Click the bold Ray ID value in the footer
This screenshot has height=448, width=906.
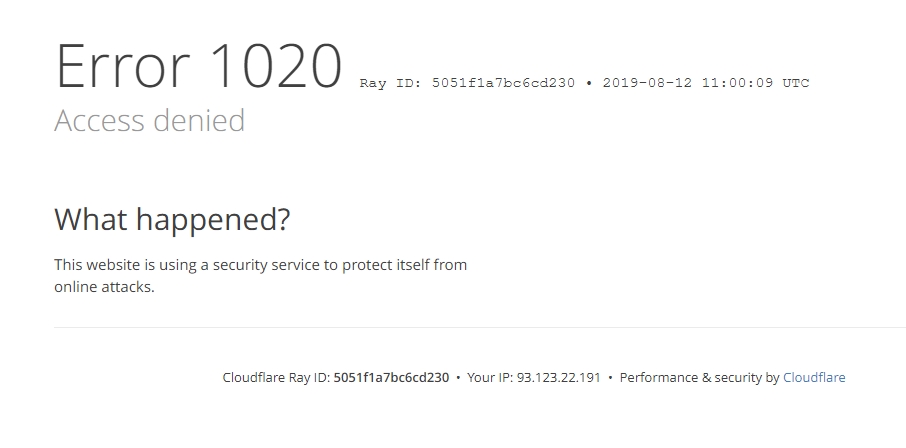[x=391, y=378]
